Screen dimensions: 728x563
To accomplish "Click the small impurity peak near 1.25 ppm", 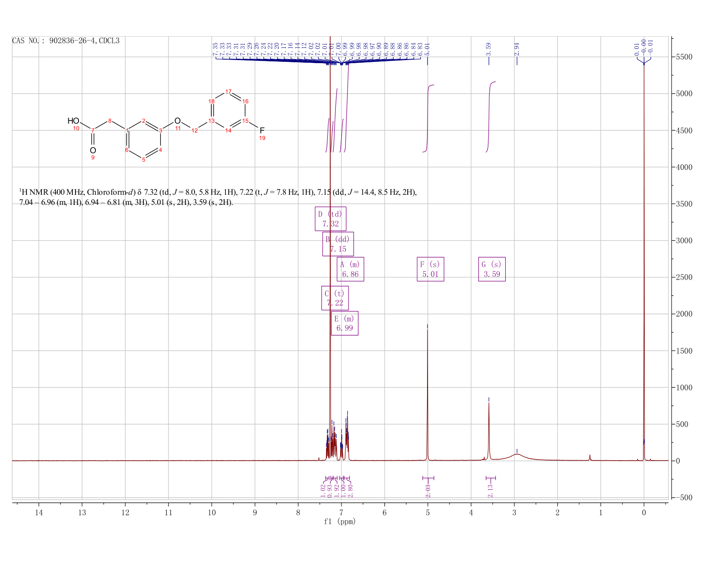I will 590,457.
